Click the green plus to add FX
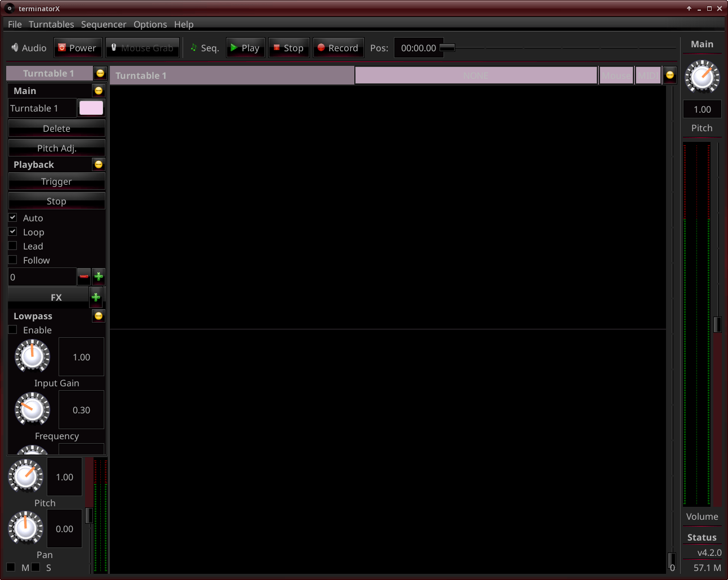This screenshot has width=728, height=580. click(96, 297)
